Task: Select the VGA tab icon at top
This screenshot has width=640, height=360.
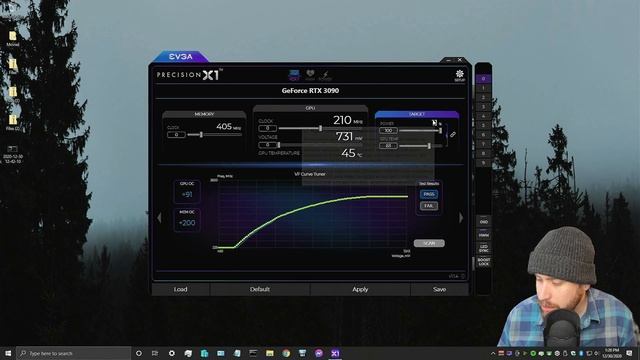Action: pos(294,75)
